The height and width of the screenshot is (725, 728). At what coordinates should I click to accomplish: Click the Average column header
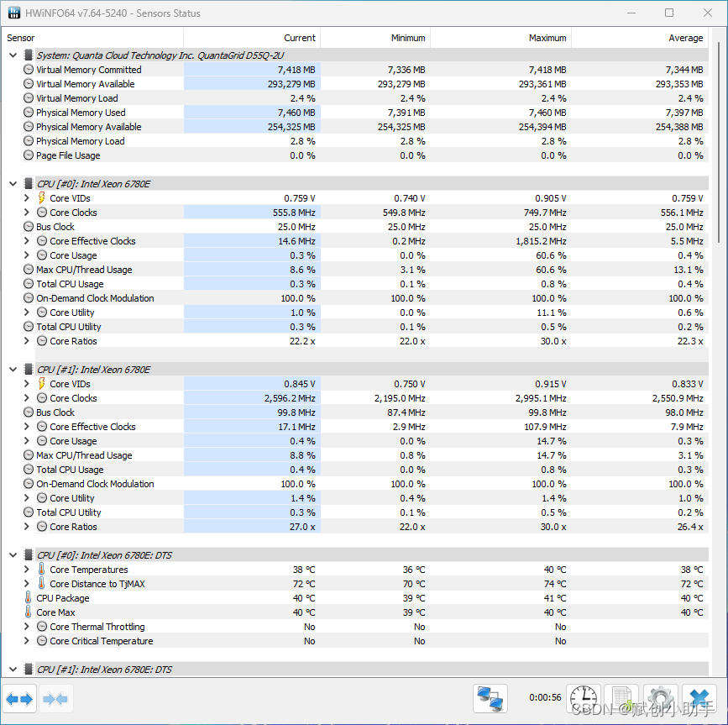(x=640, y=38)
